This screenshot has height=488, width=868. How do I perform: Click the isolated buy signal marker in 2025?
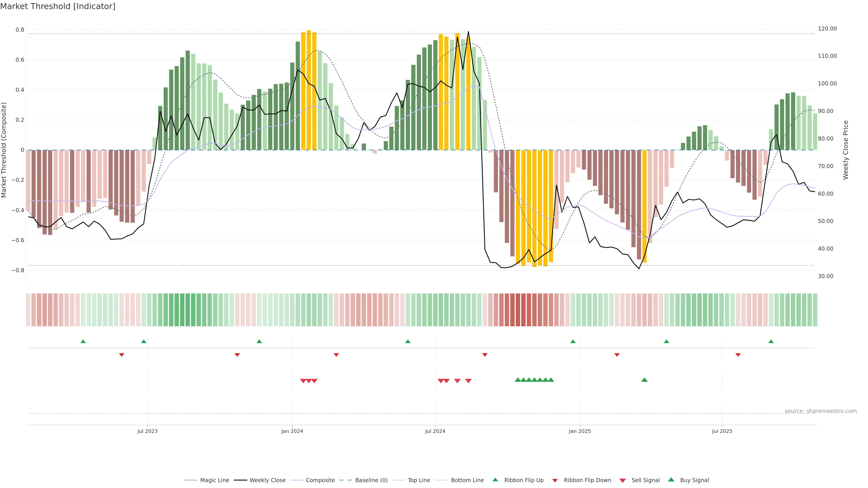pos(644,380)
